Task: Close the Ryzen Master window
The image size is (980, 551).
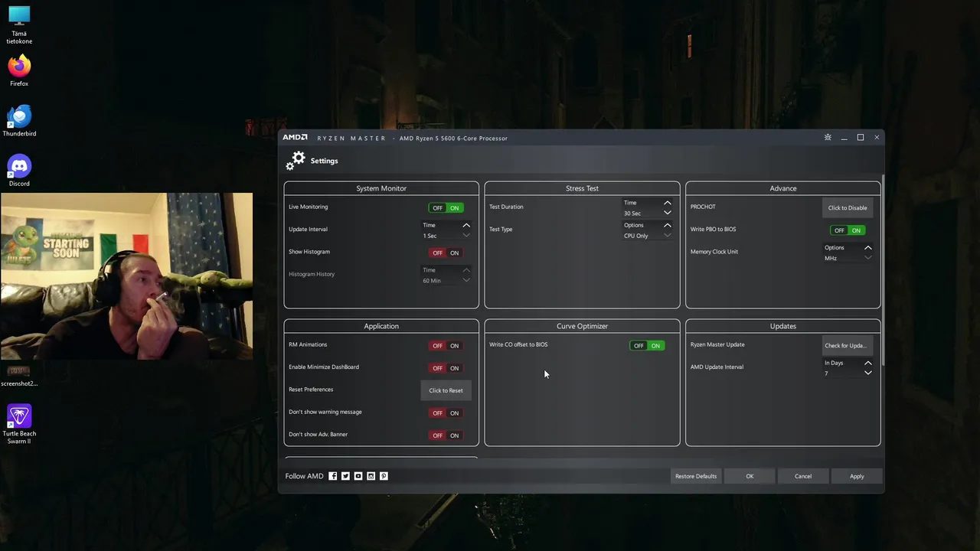Action: (x=877, y=138)
